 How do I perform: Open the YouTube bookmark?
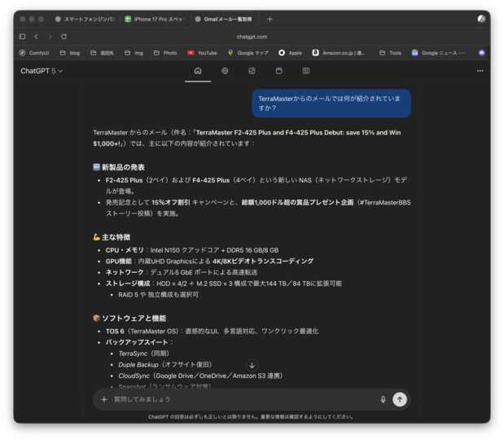203,53
